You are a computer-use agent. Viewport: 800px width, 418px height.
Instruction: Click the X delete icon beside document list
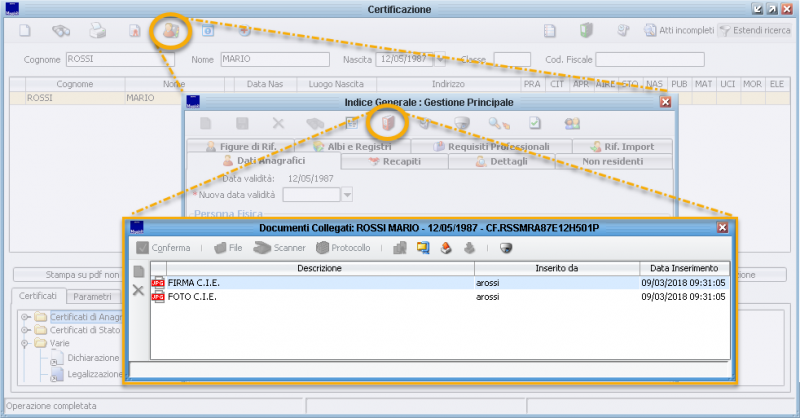coord(138,290)
